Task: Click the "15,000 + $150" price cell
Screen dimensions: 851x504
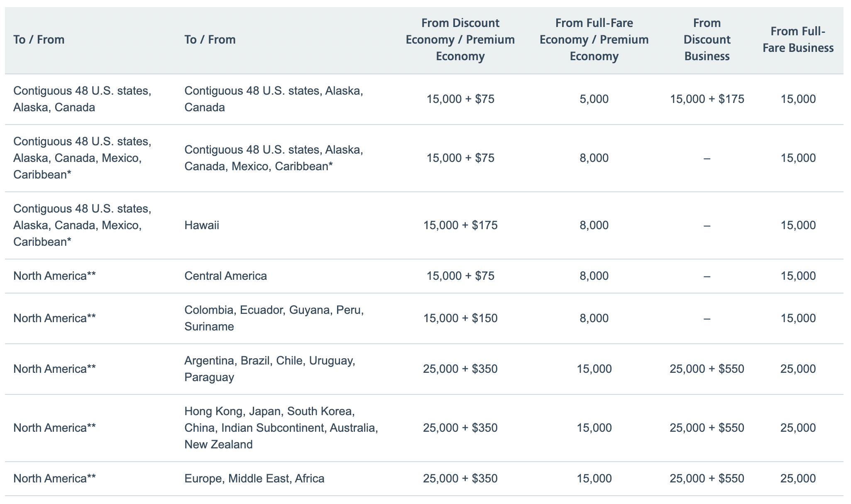Action: (x=460, y=318)
